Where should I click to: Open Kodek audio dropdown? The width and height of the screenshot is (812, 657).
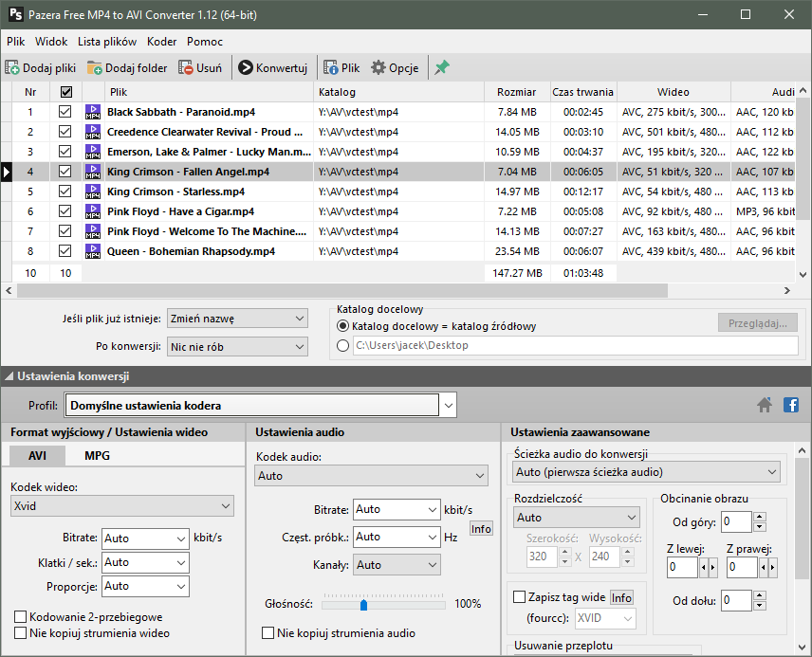371,476
